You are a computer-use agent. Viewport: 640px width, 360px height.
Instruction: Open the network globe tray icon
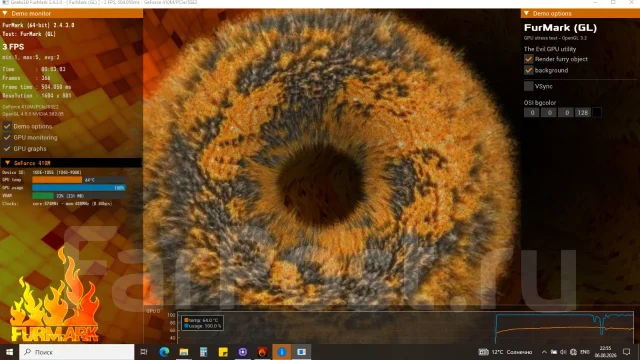tap(573, 352)
